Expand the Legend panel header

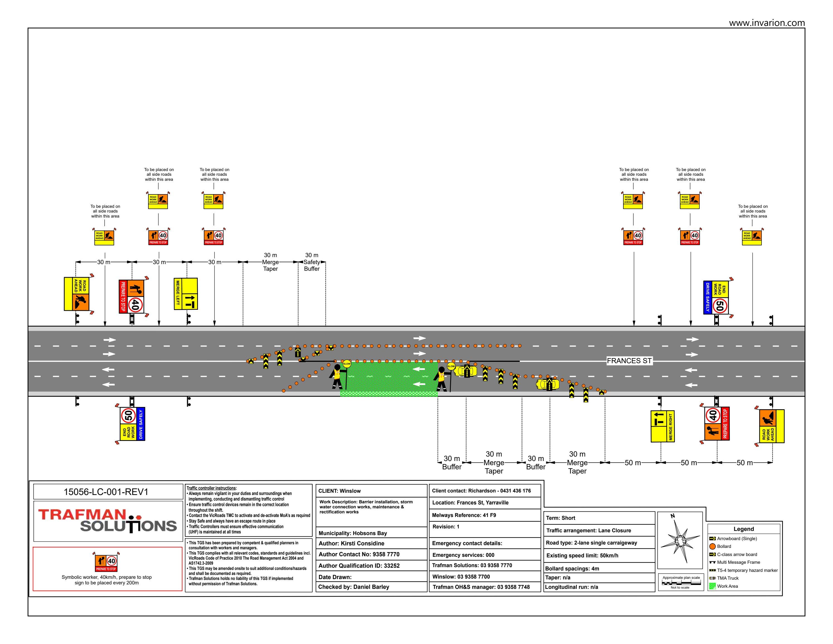point(744,529)
